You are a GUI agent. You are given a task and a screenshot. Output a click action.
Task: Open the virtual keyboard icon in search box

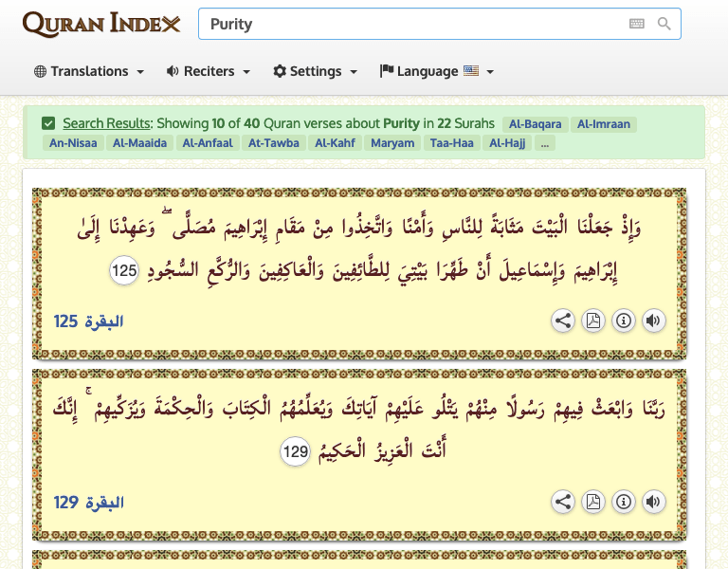(637, 24)
